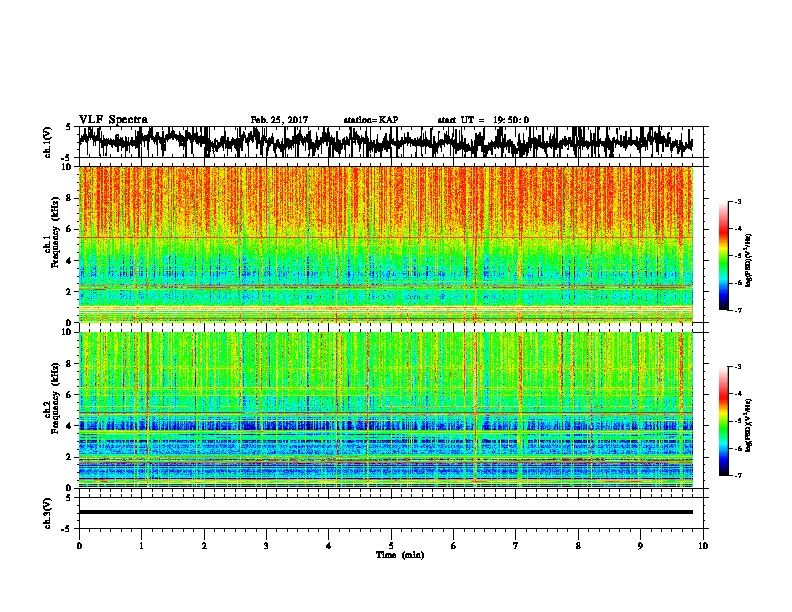Click the time axis tick label '0'
The height and width of the screenshot is (612, 792).
(x=79, y=545)
